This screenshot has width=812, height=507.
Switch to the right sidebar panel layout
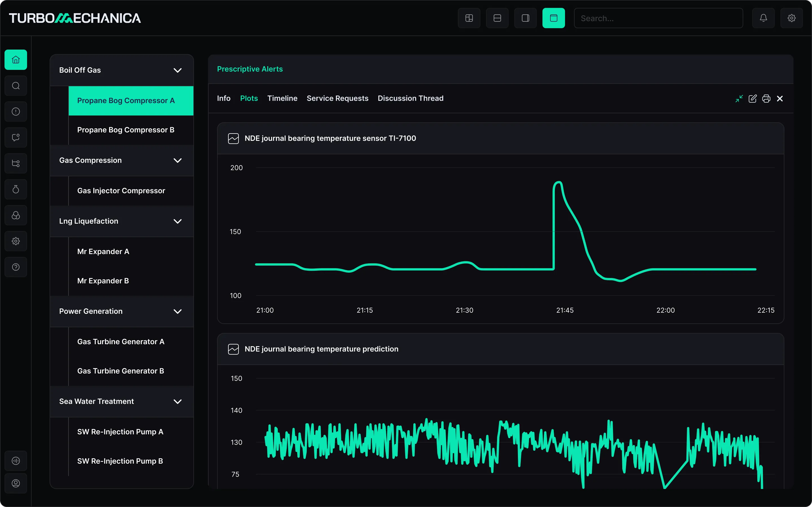point(526,18)
